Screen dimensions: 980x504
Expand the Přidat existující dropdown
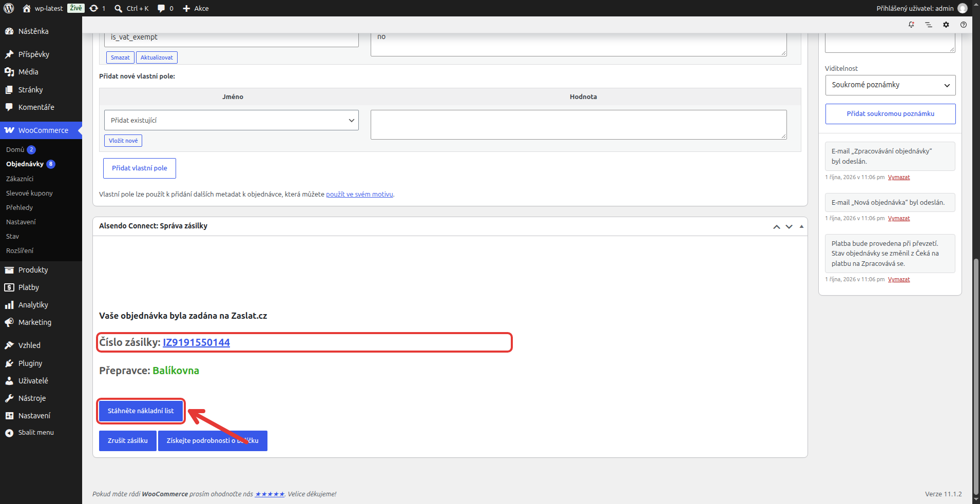[232, 120]
